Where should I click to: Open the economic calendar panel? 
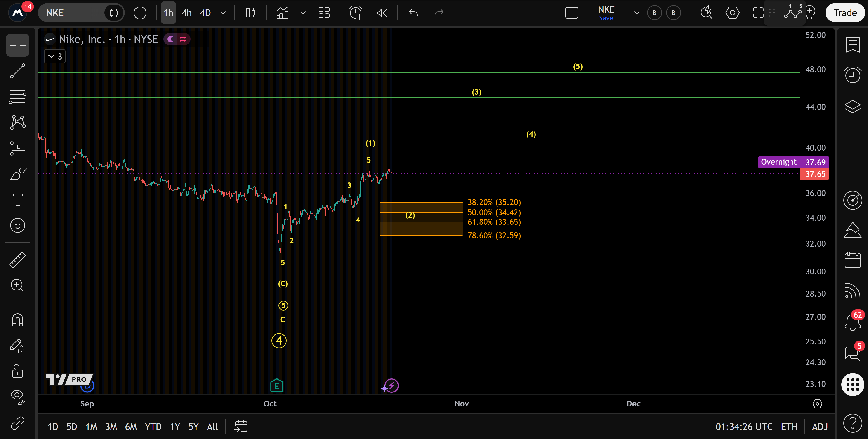[x=852, y=260]
